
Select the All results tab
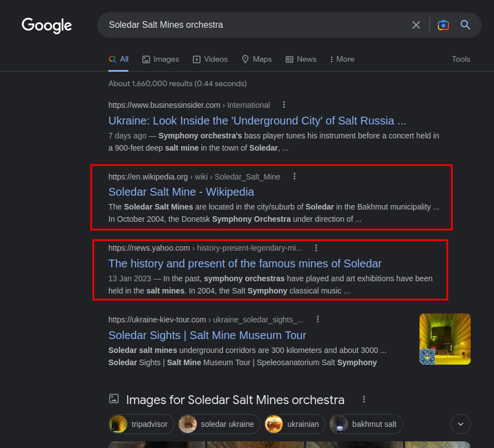(118, 59)
